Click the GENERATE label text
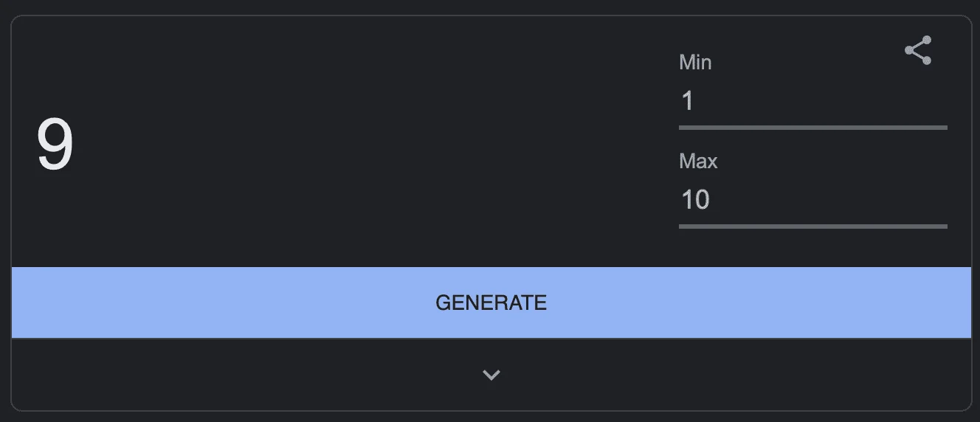The image size is (980, 422). point(491,302)
